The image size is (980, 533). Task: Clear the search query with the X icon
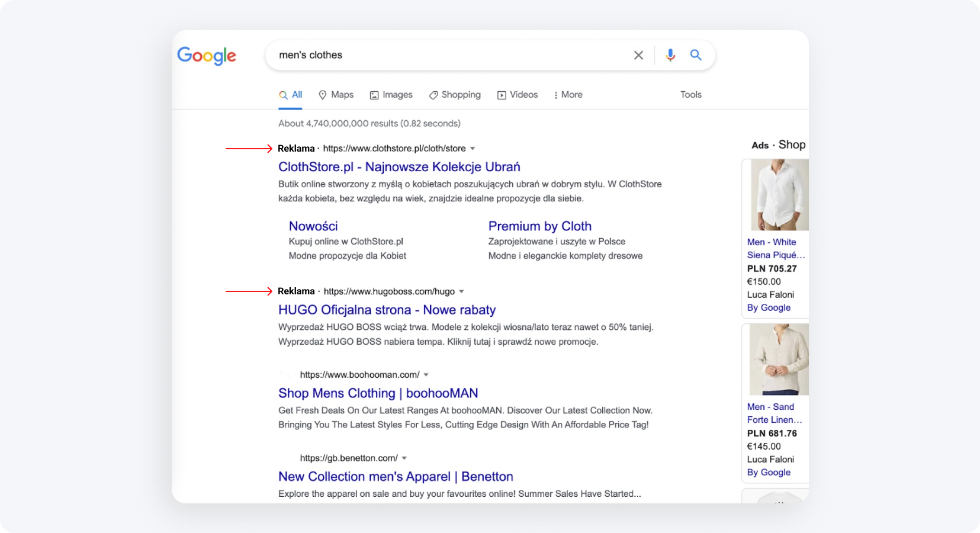[x=638, y=54]
